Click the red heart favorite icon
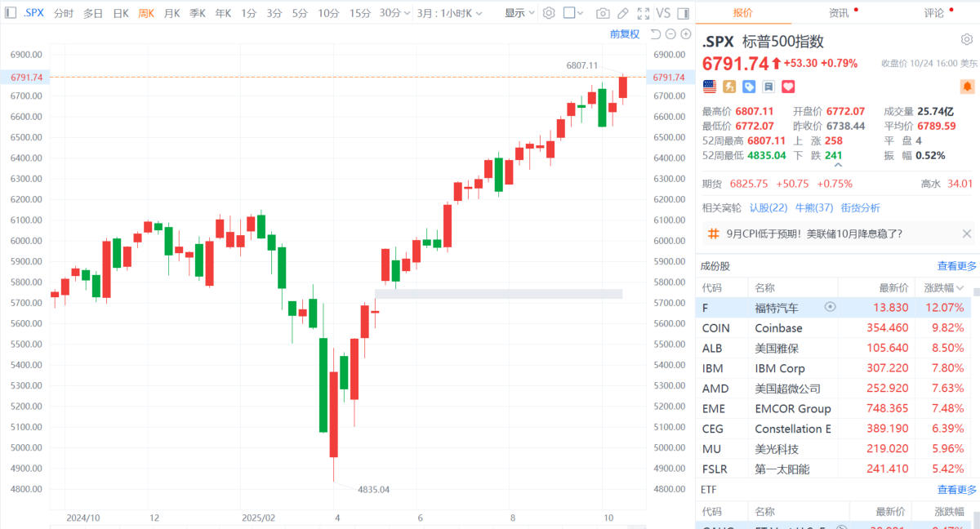The width and height of the screenshot is (980, 529). 788,87
